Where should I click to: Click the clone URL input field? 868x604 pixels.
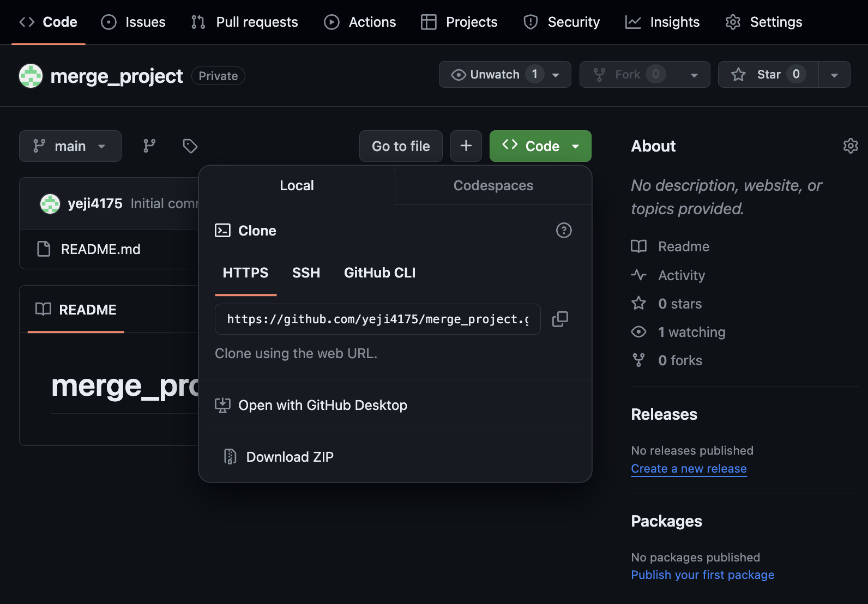coord(377,319)
